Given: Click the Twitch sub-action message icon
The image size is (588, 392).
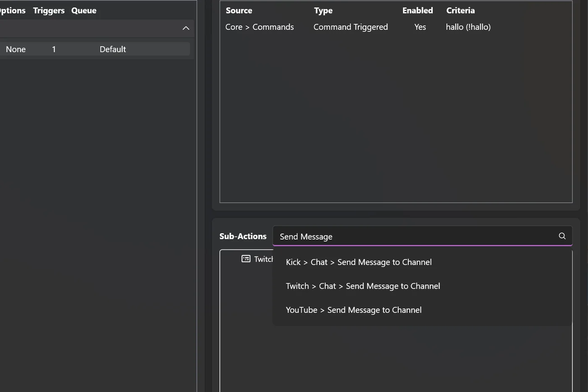Looking at the screenshot, I should tap(246, 259).
